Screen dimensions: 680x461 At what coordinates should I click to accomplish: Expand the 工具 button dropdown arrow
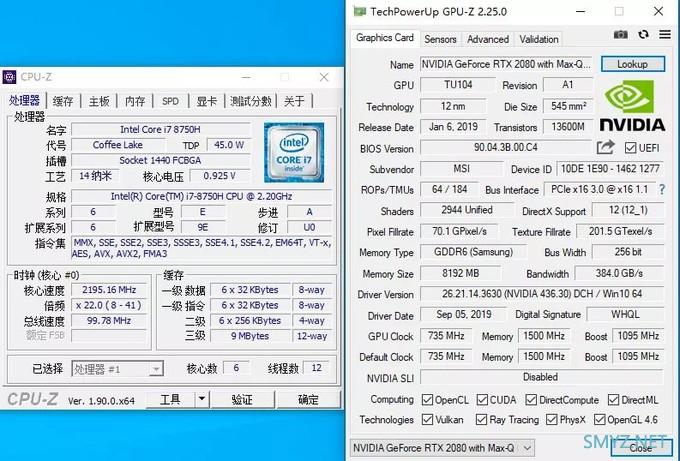pyautogui.click(x=202, y=399)
